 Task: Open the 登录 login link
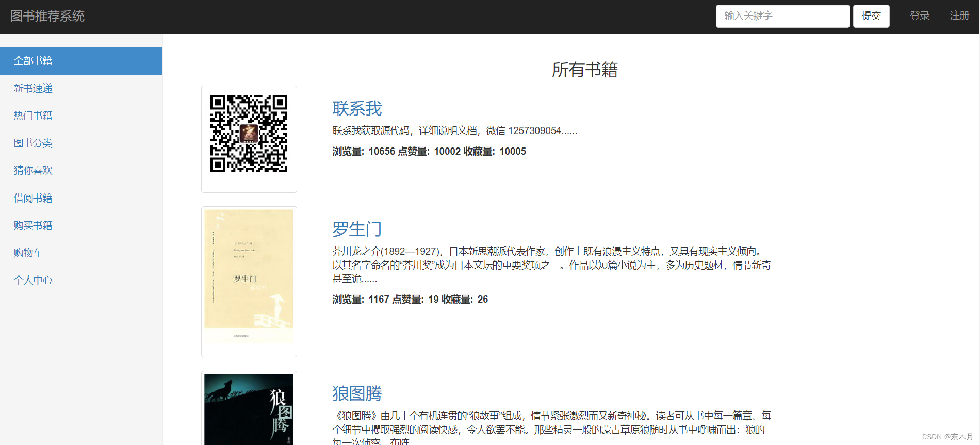[920, 16]
